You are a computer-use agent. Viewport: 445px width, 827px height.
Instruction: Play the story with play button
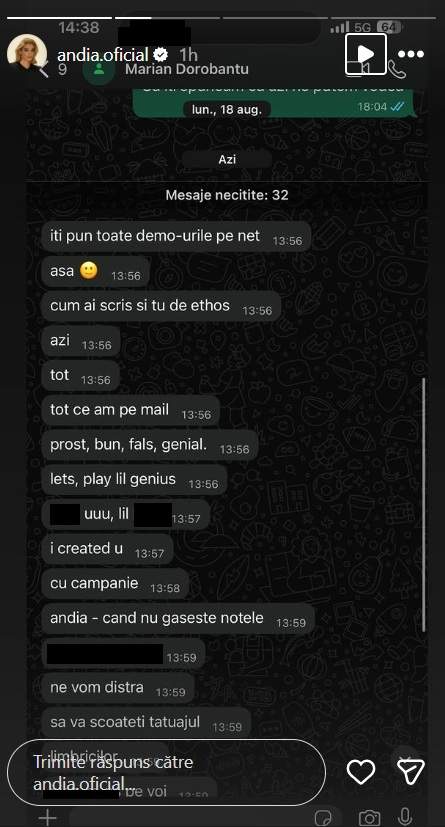click(x=366, y=54)
